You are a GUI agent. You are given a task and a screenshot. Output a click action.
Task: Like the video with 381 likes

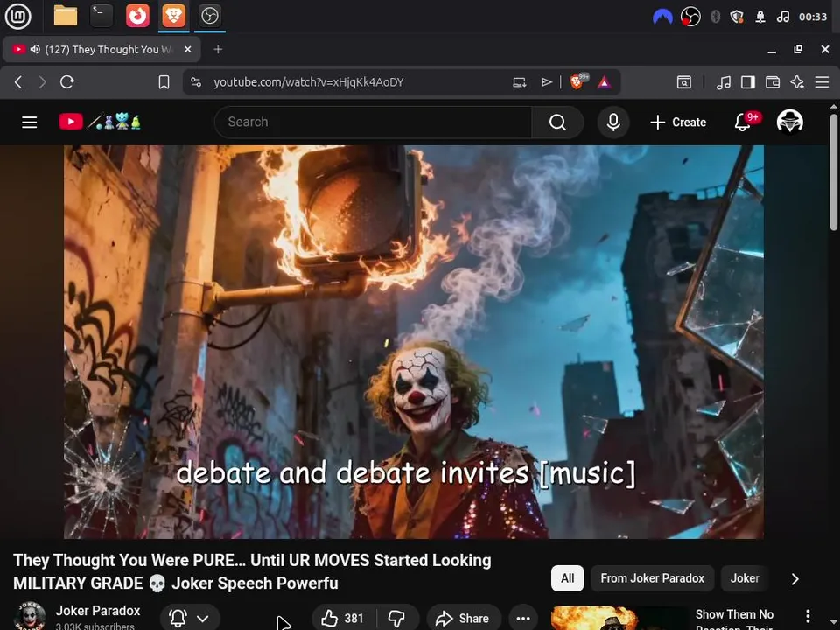343,619
